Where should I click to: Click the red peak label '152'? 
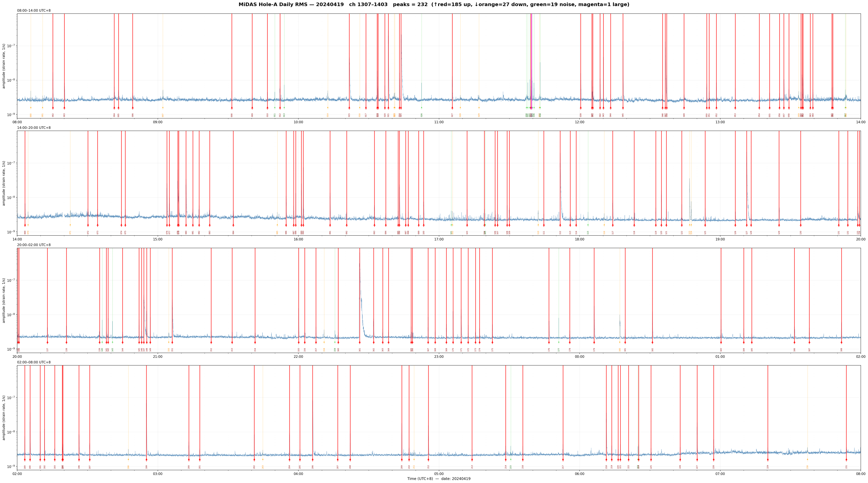[211, 350]
